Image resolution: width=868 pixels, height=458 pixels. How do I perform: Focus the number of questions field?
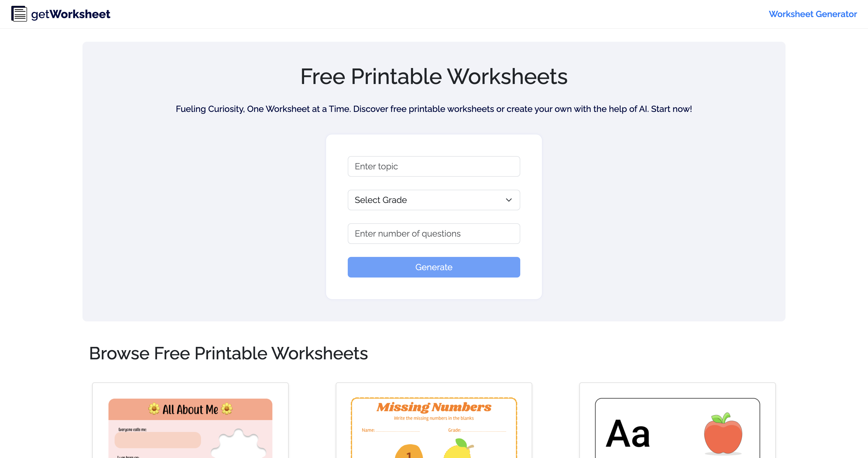click(x=434, y=234)
